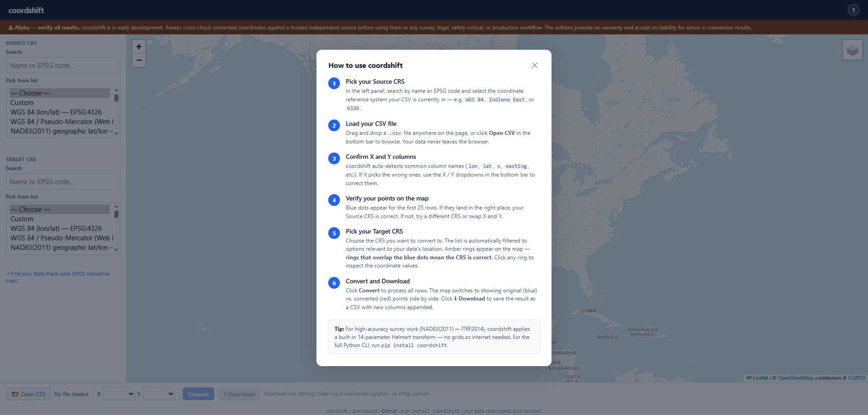Click the Open CSV button

coord(28,394)
